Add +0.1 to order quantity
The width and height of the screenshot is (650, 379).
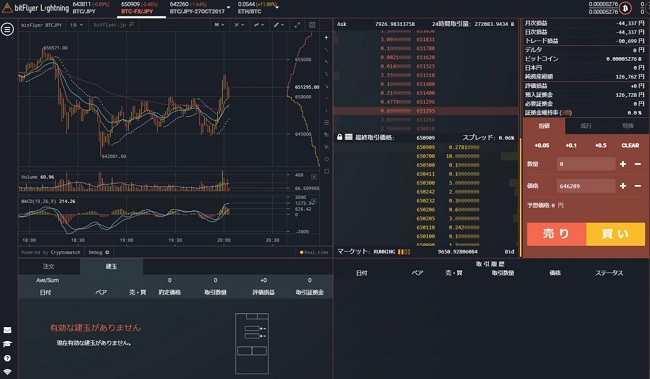point(571,145)
